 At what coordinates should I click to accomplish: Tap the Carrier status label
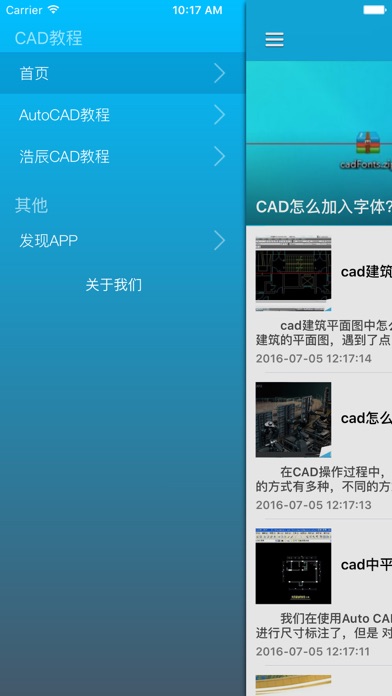coord(24,10)
